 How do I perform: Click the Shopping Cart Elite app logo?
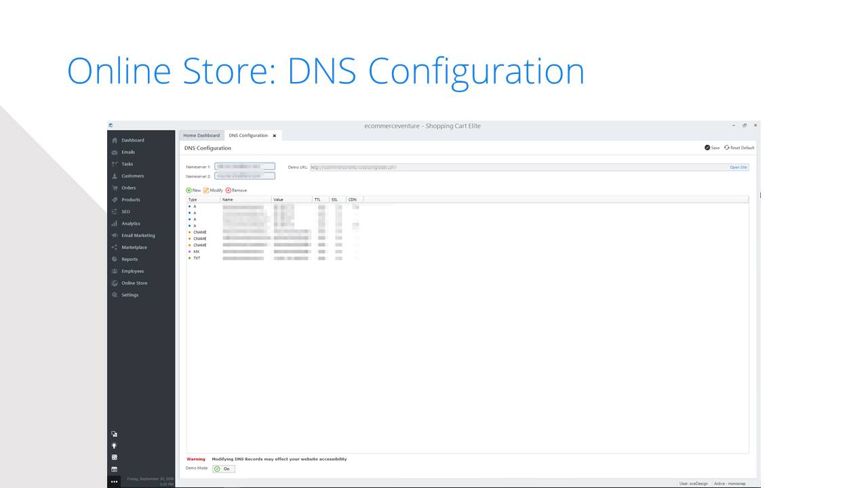click(111, 125)
